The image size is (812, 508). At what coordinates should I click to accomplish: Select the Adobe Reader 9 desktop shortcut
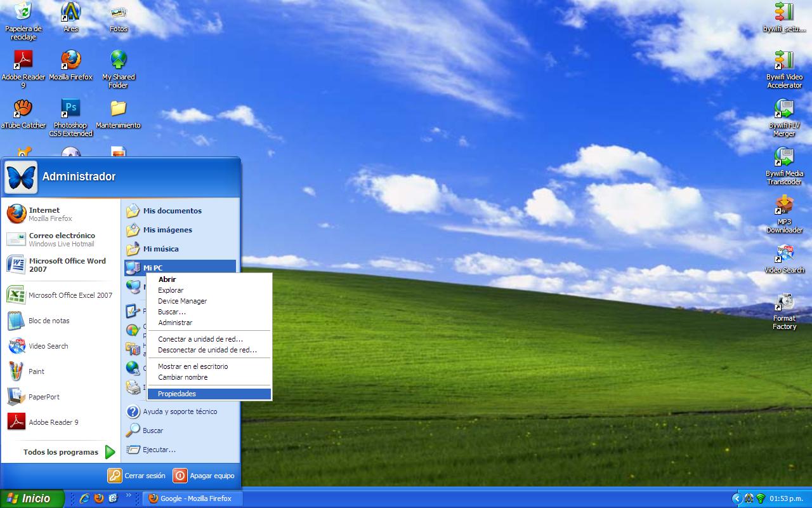point(23,70)
